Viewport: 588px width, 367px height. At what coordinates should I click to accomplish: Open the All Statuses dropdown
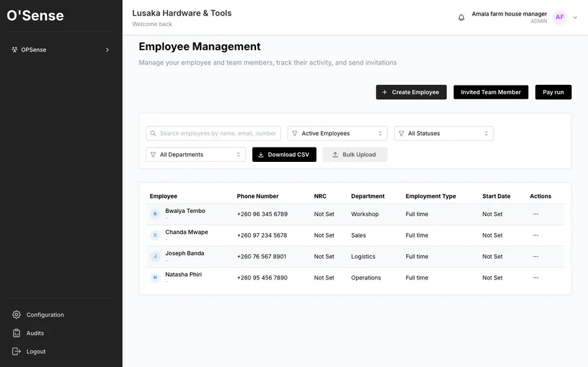(x=444, y=133)
